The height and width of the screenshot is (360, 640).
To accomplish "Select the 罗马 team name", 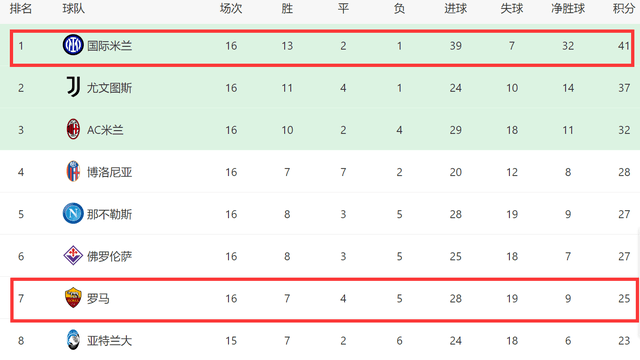I will (98, 298).
